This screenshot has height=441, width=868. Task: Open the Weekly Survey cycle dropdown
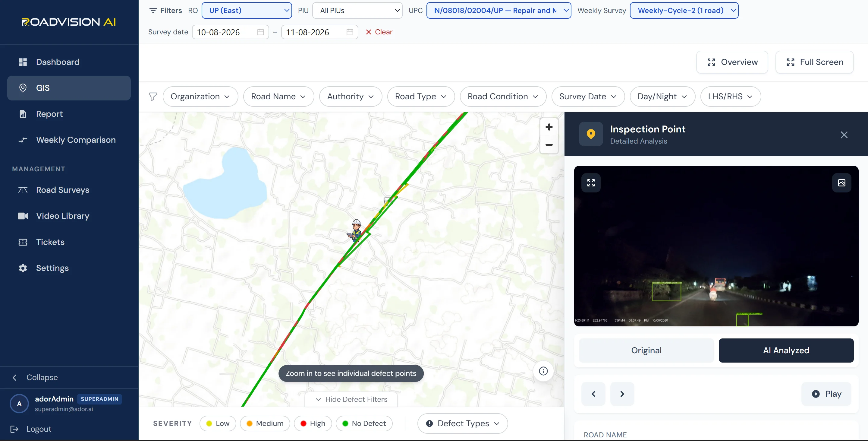coord(684,11)
